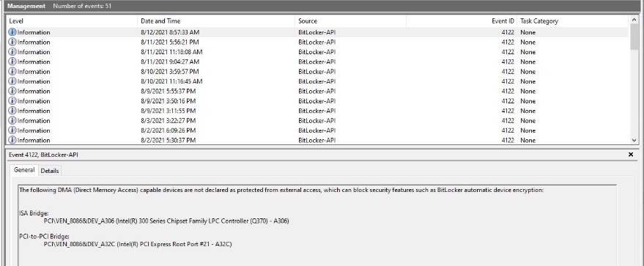This screenshot has height=266, width=644.
Task: Click the event list scrollbar down arrow
Action: [634, 140]
